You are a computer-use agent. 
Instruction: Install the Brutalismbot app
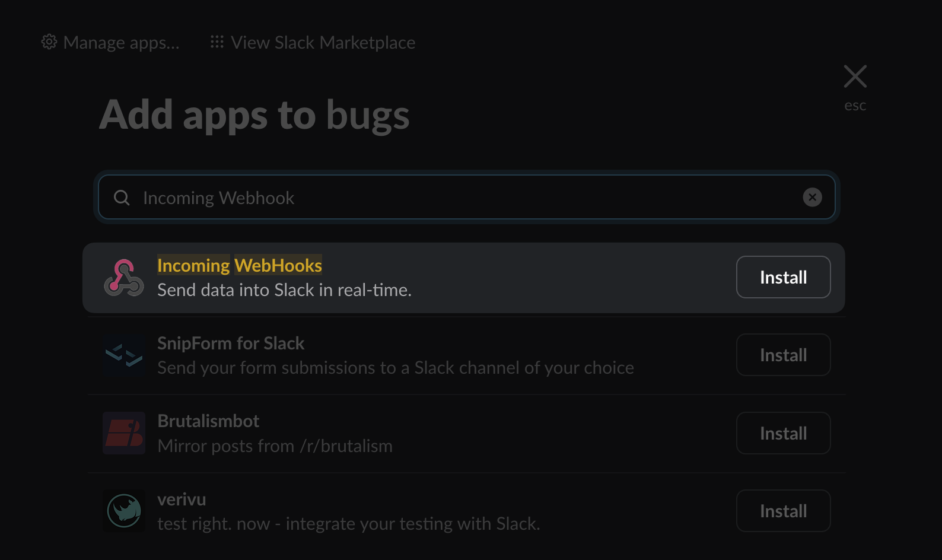pyautogui.click(x=783, y=433)
